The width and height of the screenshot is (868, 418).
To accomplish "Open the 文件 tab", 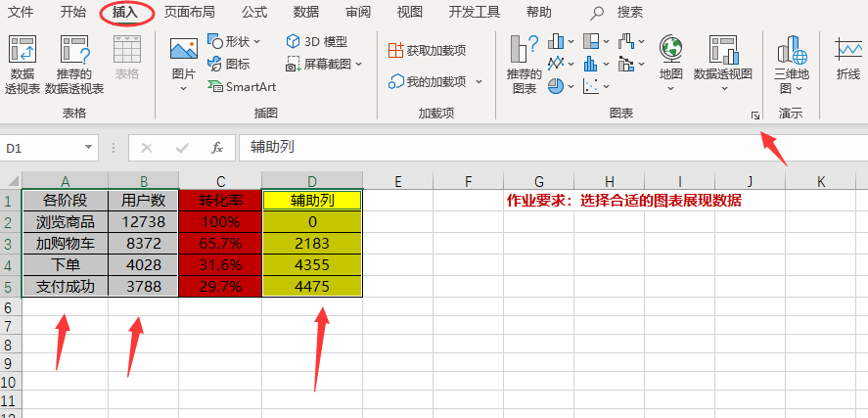I will point(20,12).
